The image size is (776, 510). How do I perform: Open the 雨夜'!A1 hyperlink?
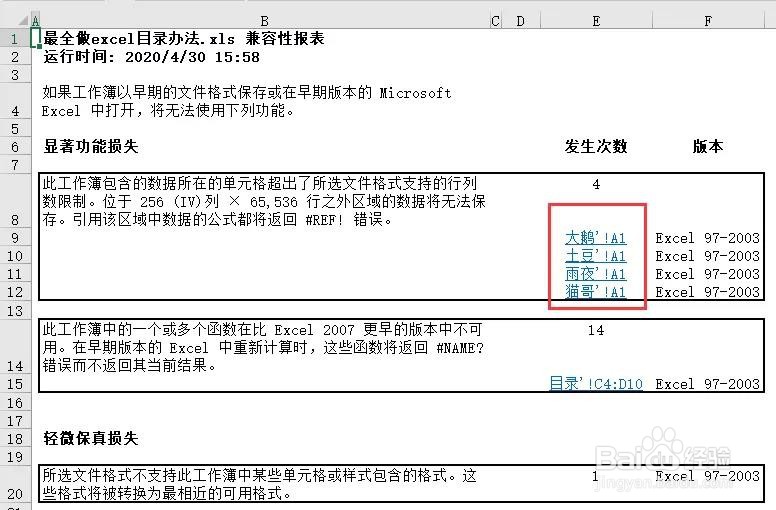pos(596,274)
